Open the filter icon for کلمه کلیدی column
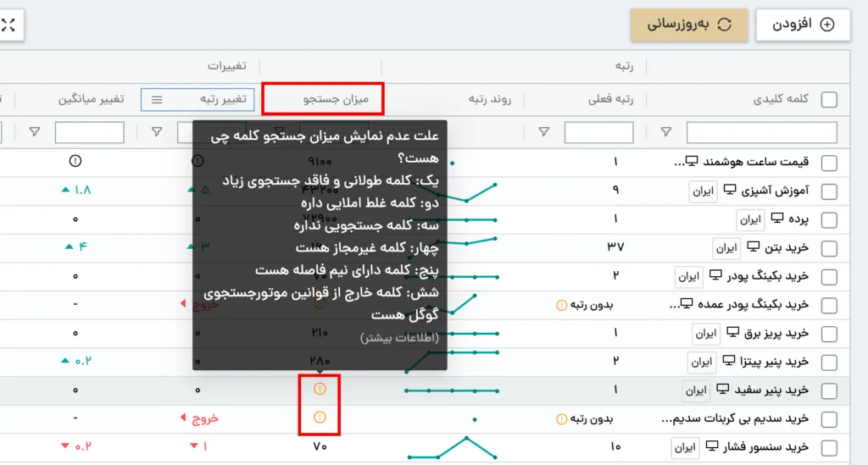868x465 pixels. pyautogui.click(x=666, y=131)
